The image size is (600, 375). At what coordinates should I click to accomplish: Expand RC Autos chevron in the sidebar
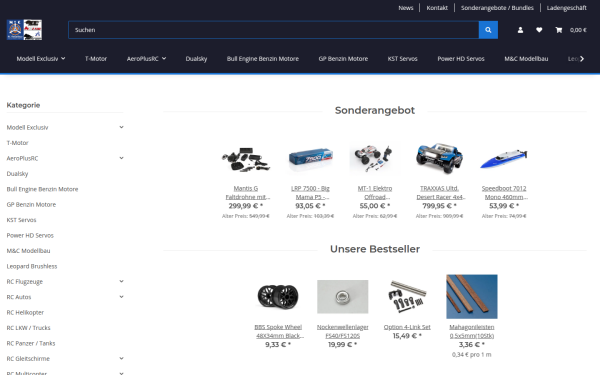pyautogui.click(x=121, y=297)
